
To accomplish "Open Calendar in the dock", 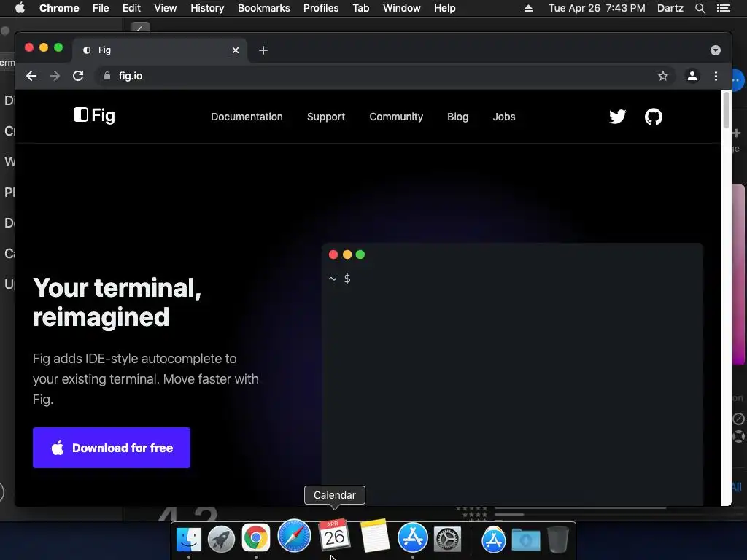I will (334, 534).
